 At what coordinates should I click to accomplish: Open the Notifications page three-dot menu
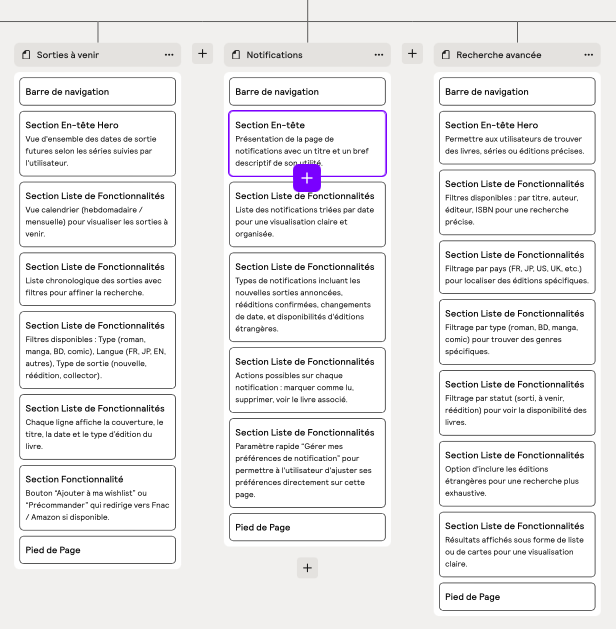(379, 55)
